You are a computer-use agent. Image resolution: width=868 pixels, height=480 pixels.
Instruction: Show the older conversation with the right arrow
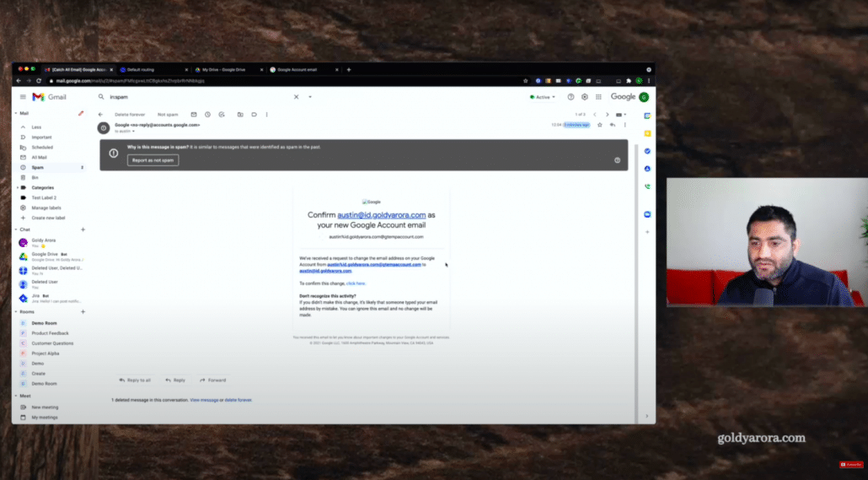[x=608, y=115]
